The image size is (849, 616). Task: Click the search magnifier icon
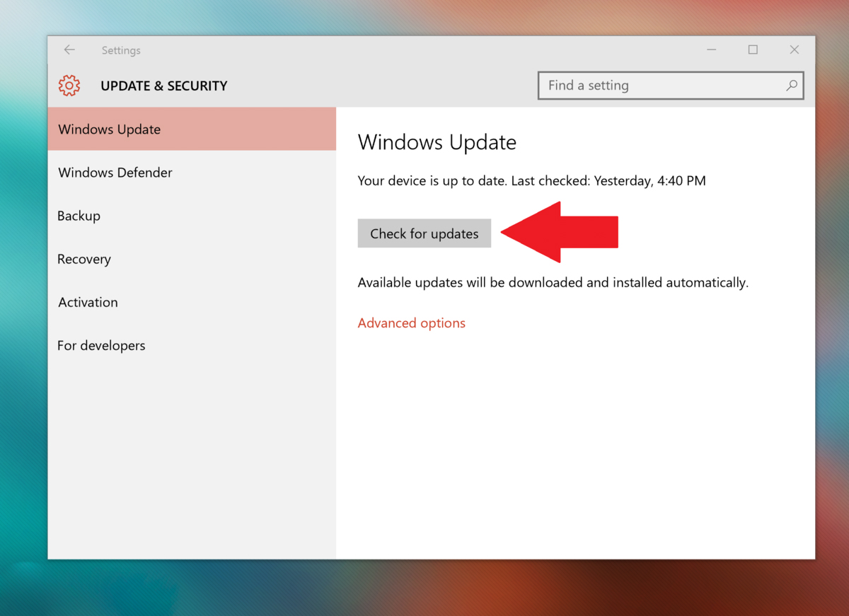point(792,85)
